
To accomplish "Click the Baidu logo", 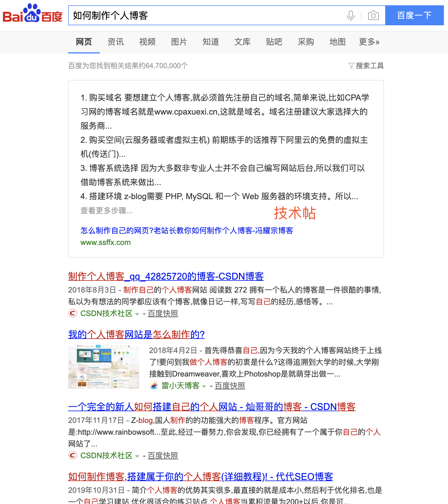I will pyautogui.click(x=33, y=13).
